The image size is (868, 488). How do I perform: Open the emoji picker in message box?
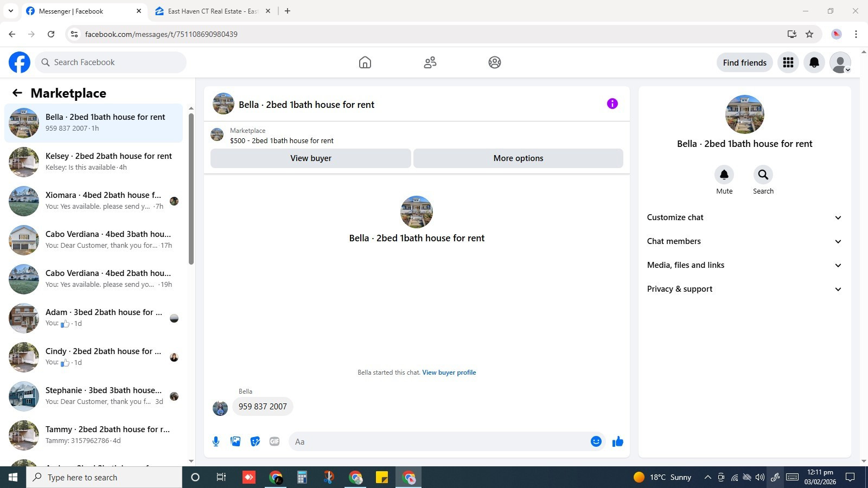click(596, 441)
